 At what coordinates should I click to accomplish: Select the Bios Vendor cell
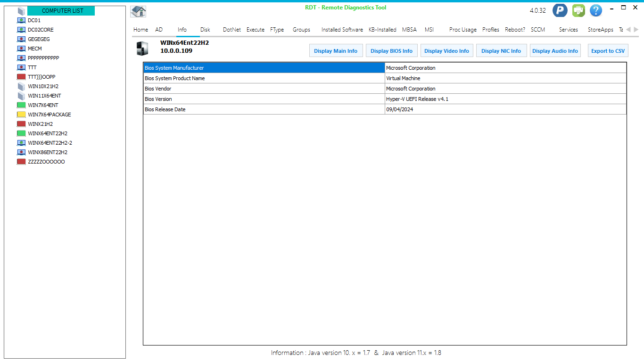[264, 89]
